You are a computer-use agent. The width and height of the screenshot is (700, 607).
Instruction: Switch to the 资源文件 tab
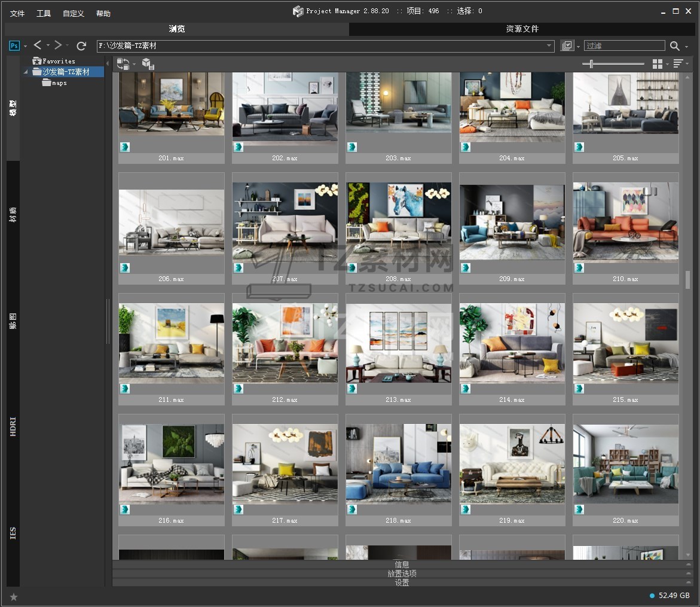522,29
